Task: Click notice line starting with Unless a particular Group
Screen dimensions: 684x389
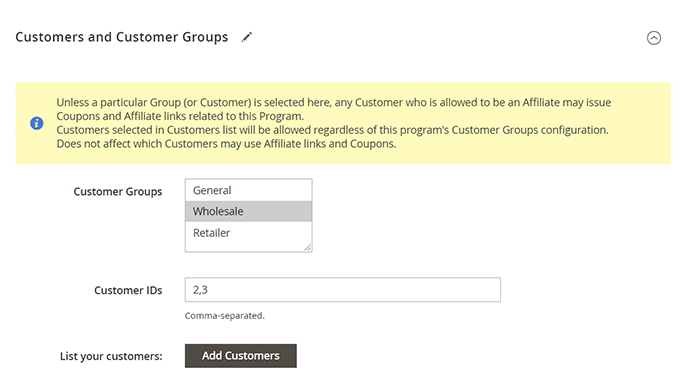Action: click(x=334, y=102)
